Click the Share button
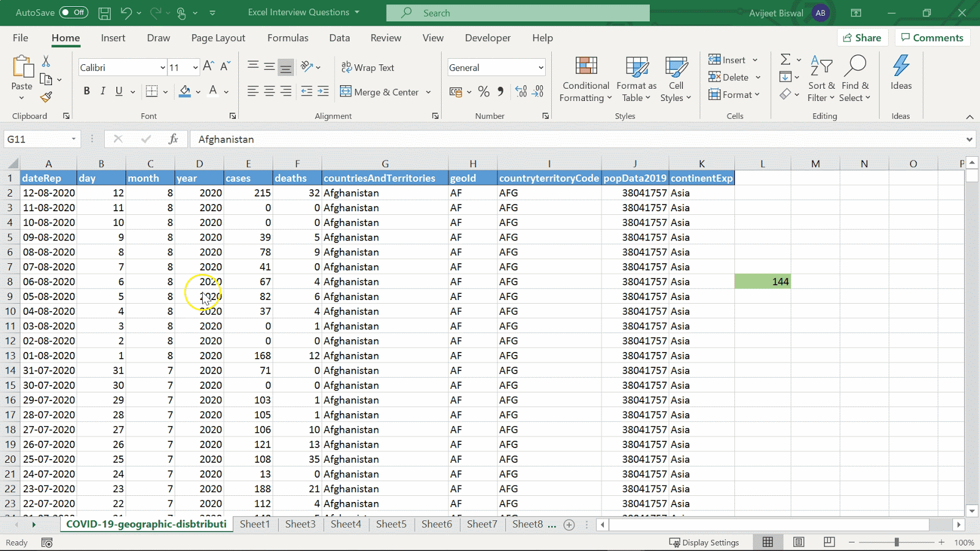Image resolution: width=980 pixels, height=551 pixels. (861, 38)
